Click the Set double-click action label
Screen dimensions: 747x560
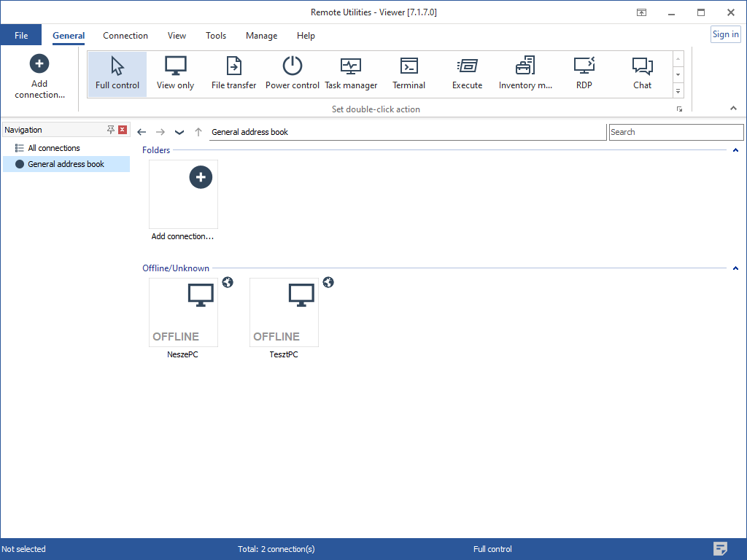(376, 109)
